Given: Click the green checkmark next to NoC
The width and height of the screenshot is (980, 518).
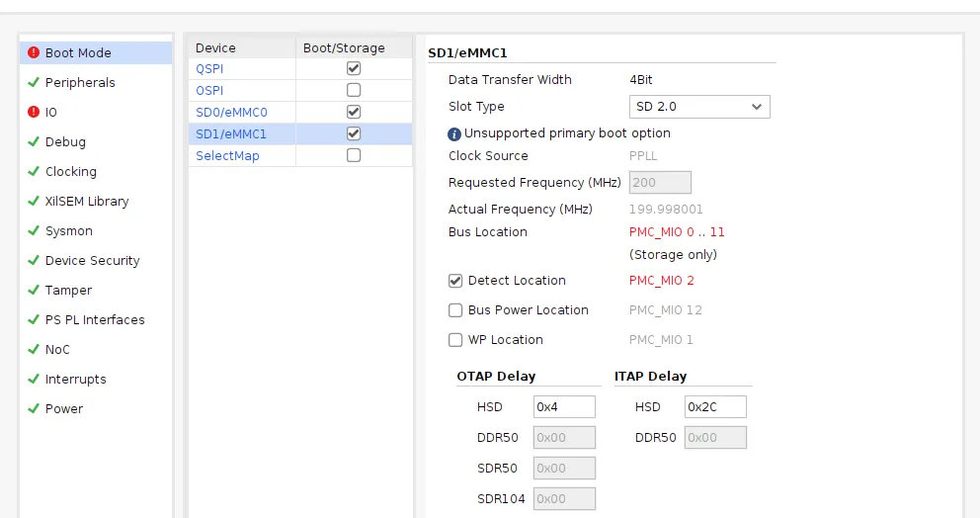Looking at the screenshot, I should (34, 350).
